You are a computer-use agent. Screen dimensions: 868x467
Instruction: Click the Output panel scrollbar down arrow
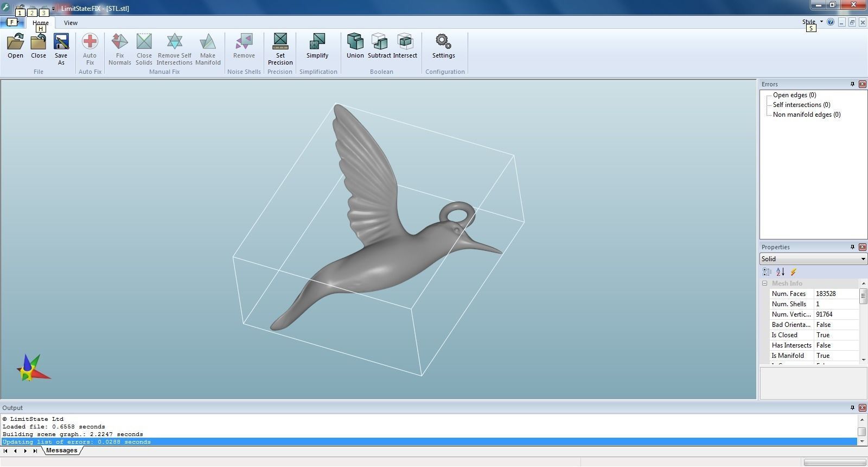(861, 441)
